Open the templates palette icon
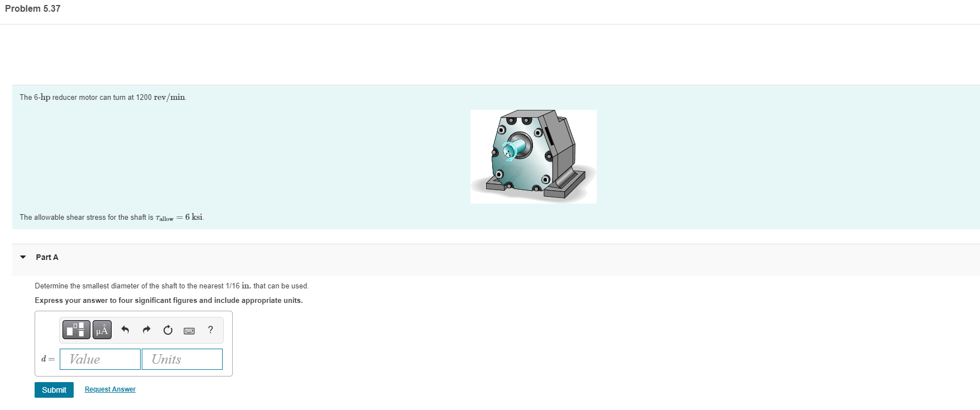 (76, 330)
